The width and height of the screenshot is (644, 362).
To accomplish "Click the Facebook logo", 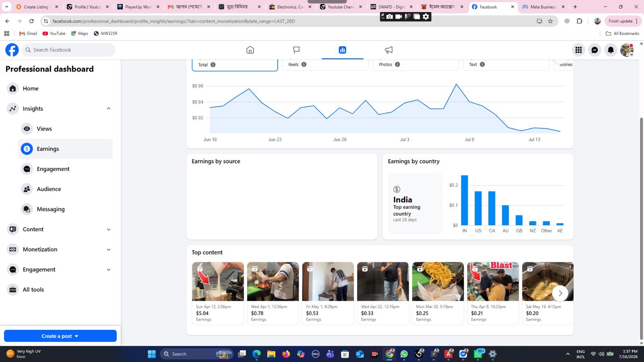I will pos(12,50).
